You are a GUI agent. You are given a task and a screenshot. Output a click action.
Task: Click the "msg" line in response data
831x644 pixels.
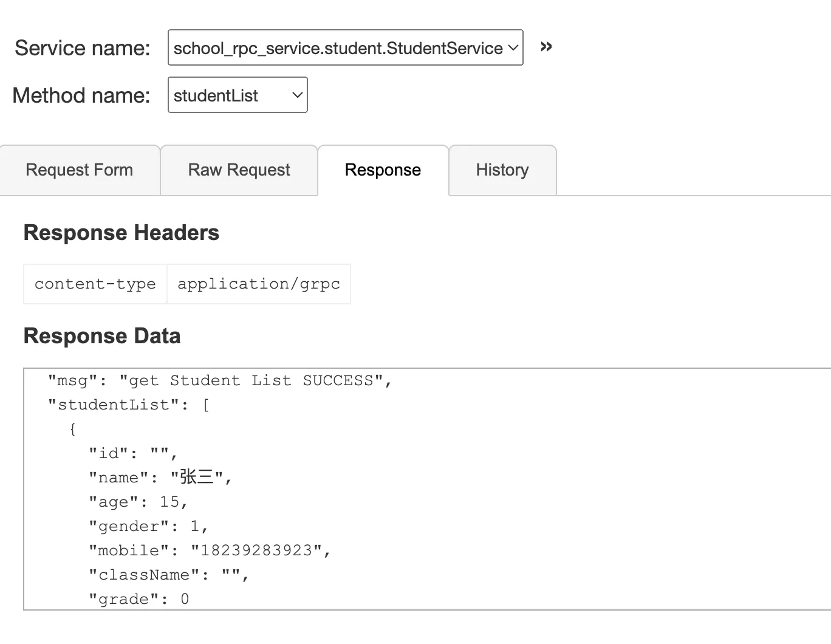(x=221, y=381)
